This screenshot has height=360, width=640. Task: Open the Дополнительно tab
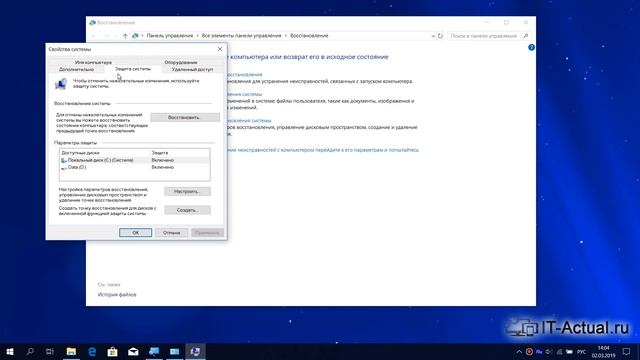click(76, 69)
